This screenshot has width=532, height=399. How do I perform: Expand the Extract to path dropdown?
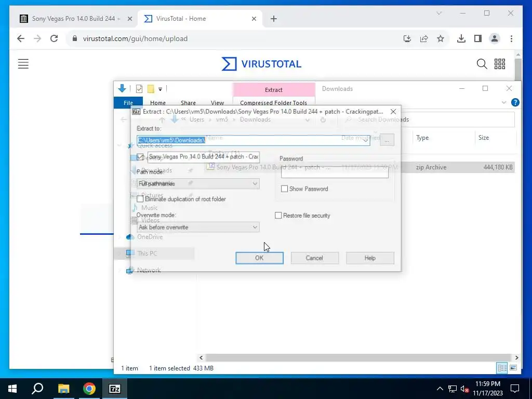click(366, 140)
